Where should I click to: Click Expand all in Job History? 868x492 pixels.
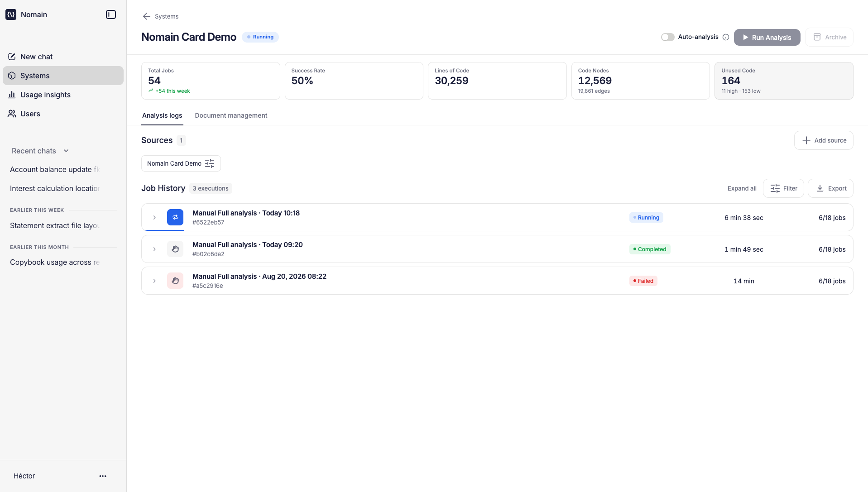click(x=742, y=188)
